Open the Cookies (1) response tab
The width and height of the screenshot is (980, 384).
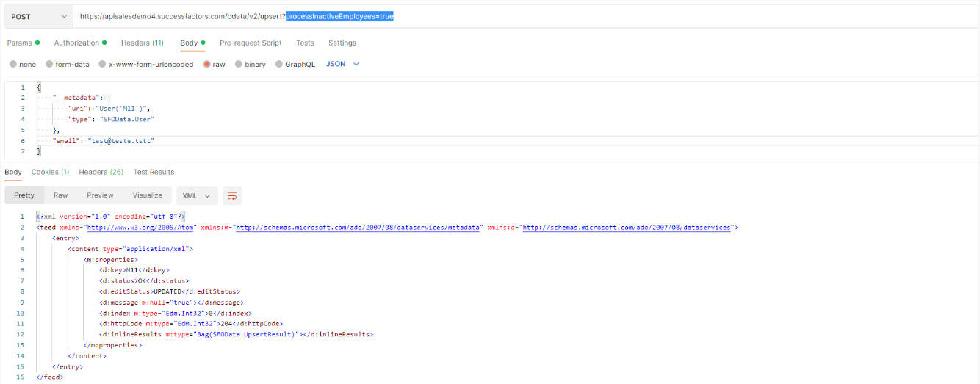click(x=50, y=173)
